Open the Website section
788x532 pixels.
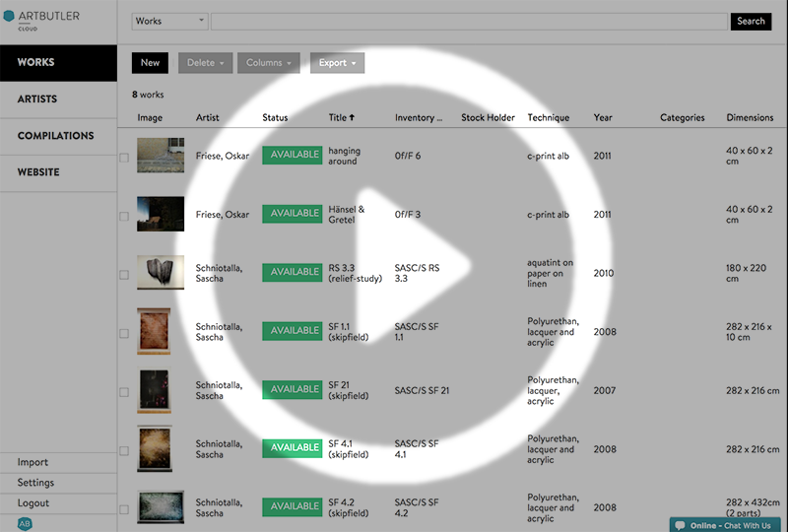click(x=58, y=173)
